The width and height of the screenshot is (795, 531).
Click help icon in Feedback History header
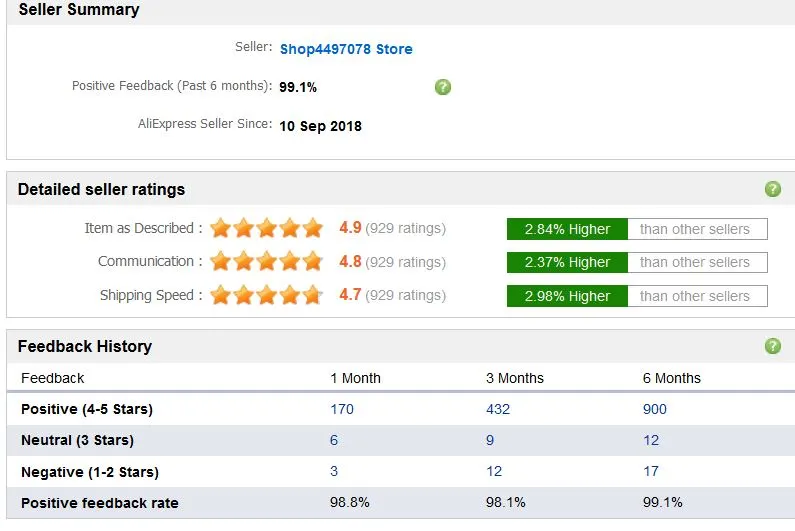tap(773, 346)
